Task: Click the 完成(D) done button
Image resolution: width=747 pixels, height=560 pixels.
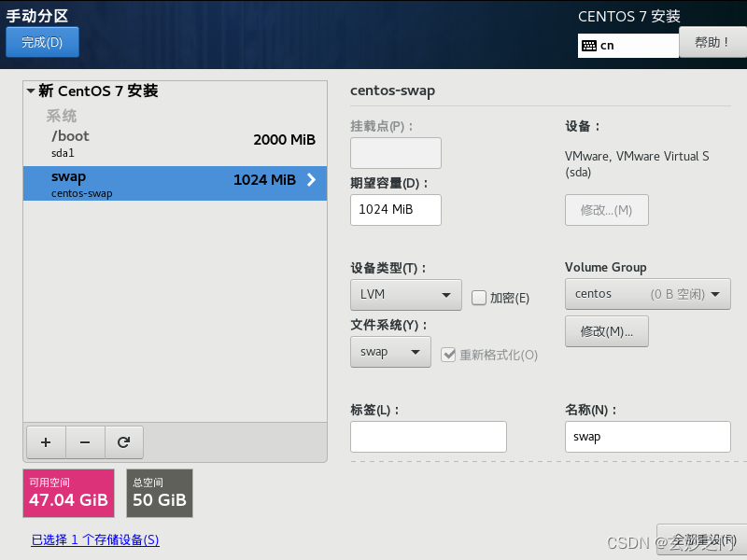Action: [x=42, y=42]
